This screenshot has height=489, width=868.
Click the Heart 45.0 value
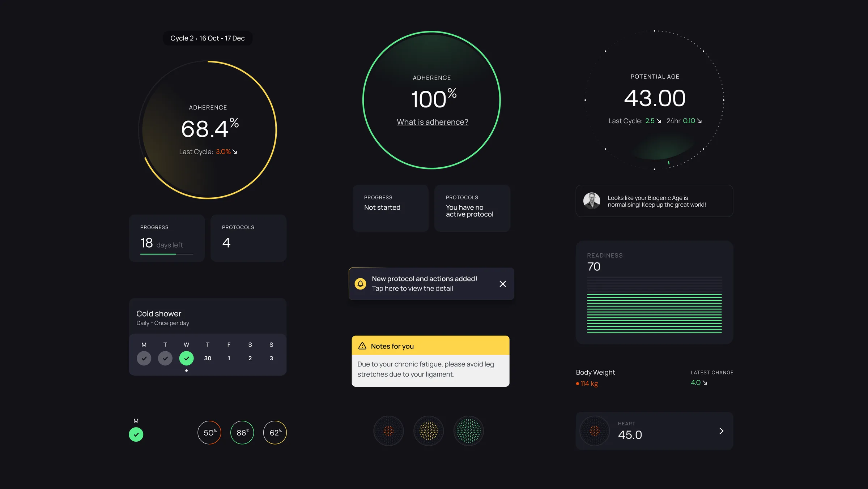[630, 435]
